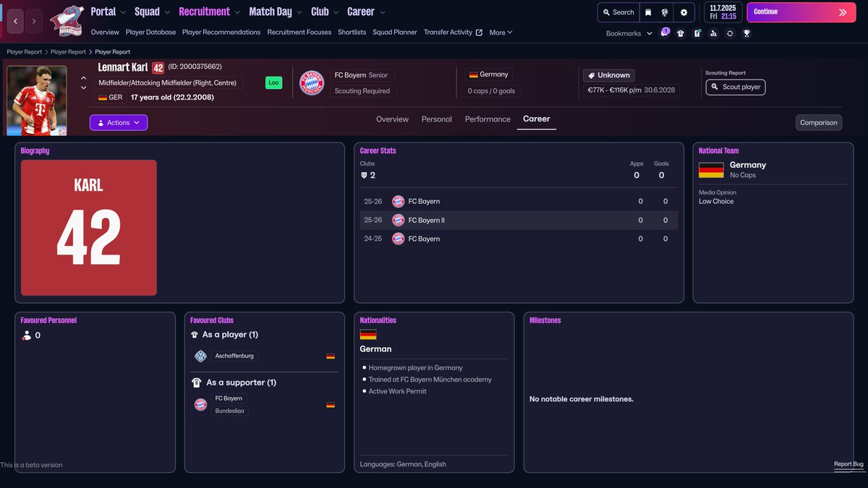The image size is (868, 488).
Task: Click first Player Report breadcrumb
Action: click(x=25, y=52)
